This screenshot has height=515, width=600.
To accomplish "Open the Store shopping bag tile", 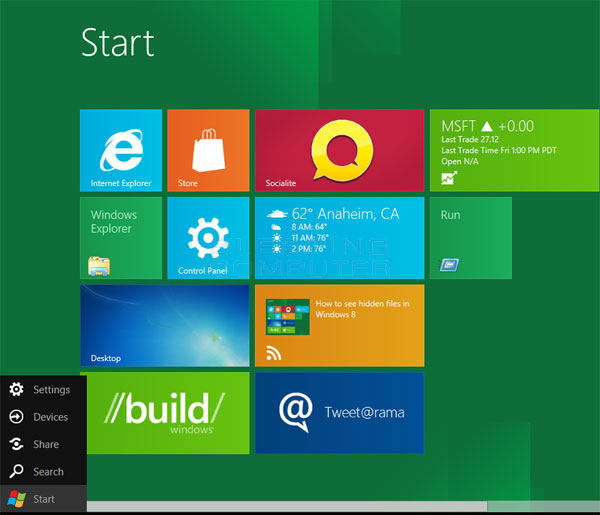I will (x=208, y=150).
